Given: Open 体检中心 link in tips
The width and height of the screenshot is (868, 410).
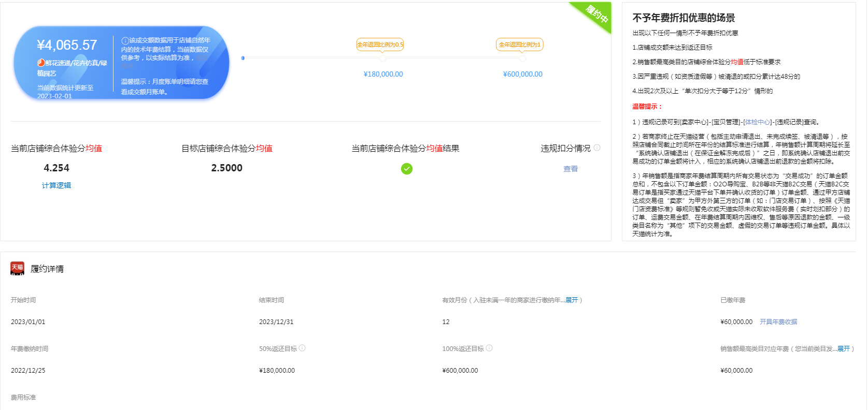Looking at the screenshot, I should [x=758, y=122].
